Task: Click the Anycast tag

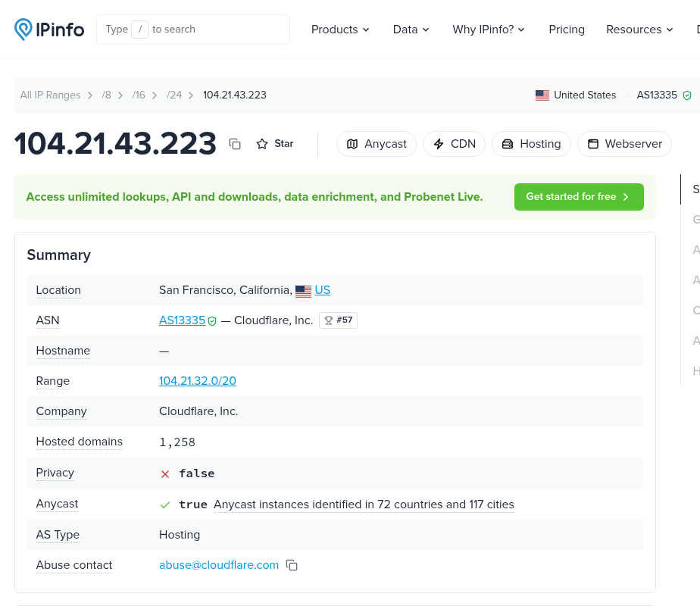Action: click(x=377, y=144)
